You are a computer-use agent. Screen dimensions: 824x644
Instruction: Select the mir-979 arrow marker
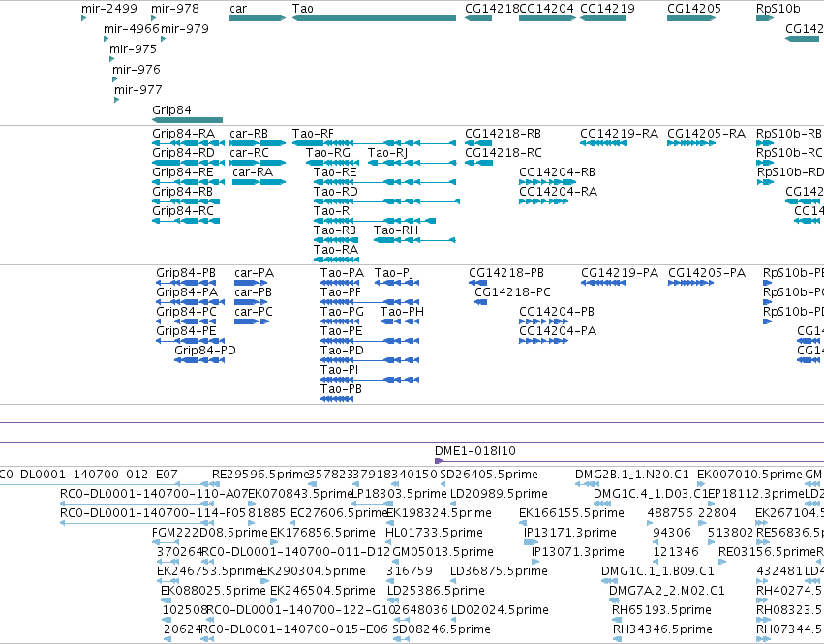click(163, 39)
